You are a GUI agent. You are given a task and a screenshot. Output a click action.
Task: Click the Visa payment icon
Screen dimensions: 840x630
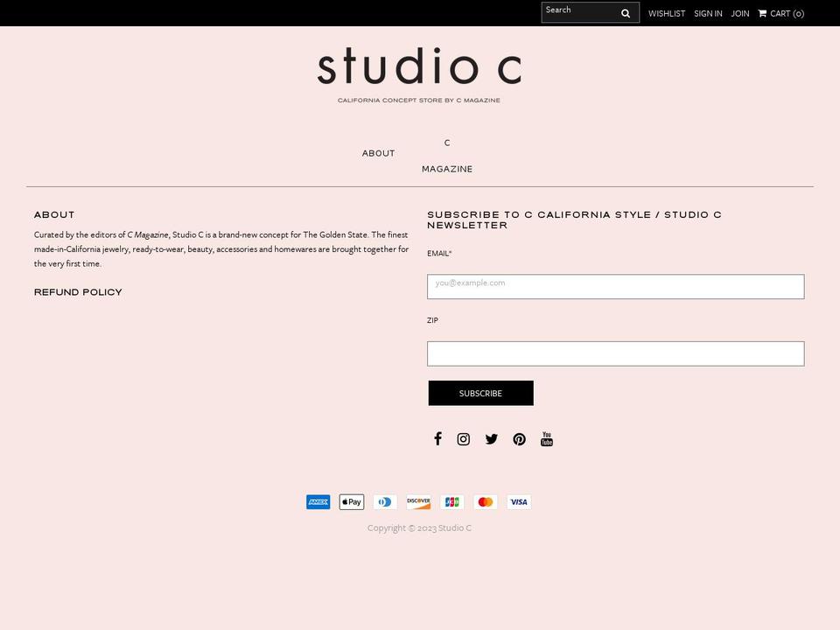(519, 502)
